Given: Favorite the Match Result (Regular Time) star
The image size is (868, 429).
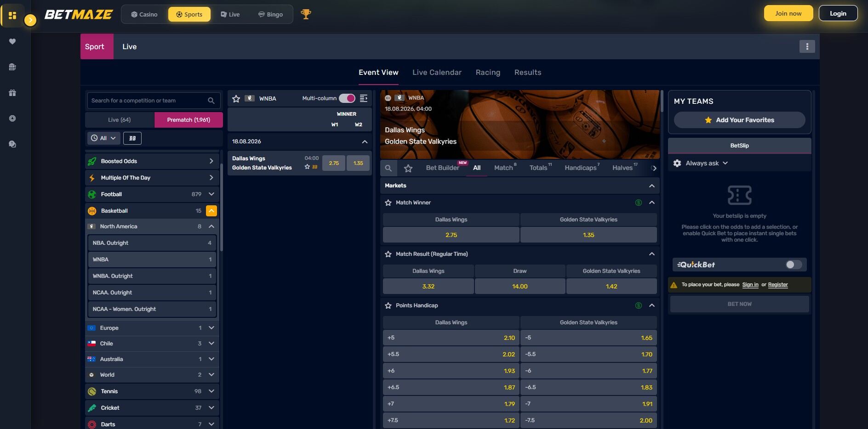Looking at the screenshot, I should tap(388, 254).
